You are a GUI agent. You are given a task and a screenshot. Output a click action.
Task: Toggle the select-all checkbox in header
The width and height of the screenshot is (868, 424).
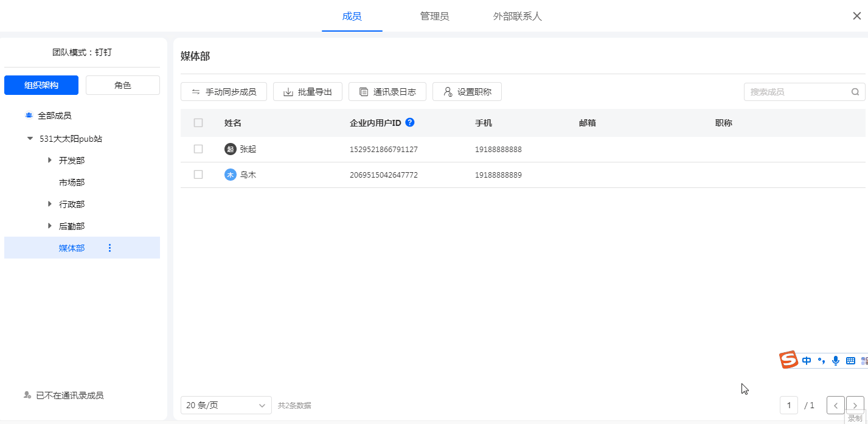[198, 123]
